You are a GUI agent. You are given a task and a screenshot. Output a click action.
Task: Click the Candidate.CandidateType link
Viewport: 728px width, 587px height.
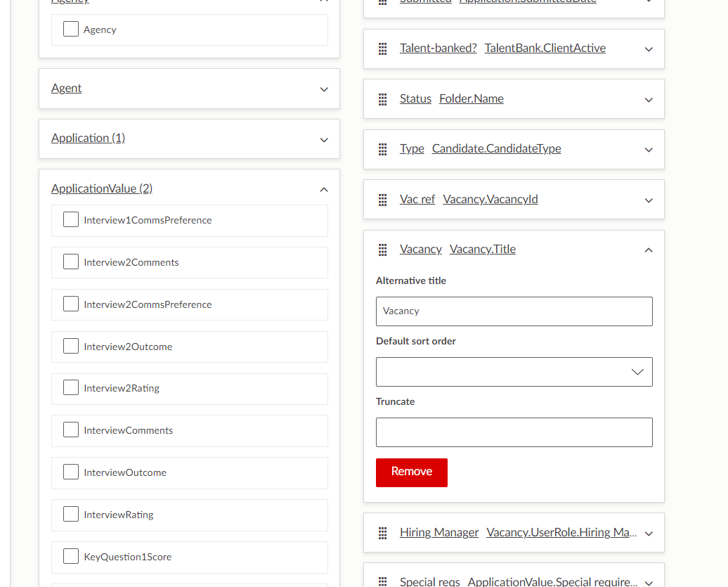click(x=496, y=148)
